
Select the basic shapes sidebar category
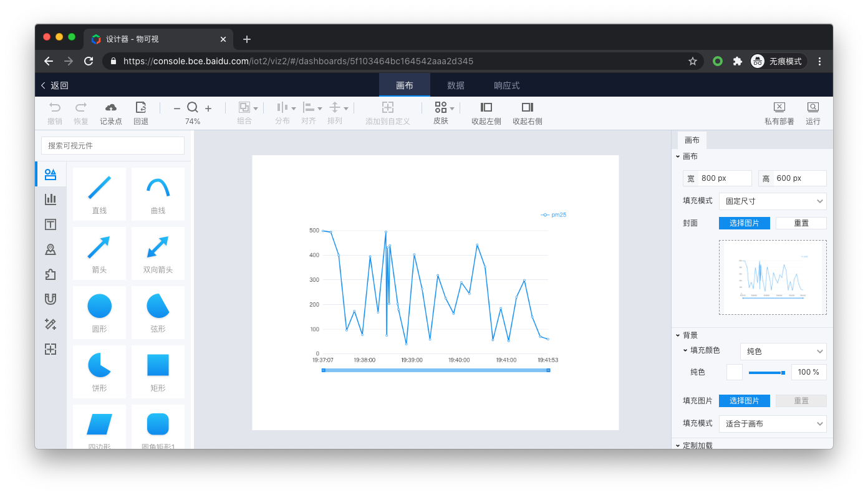point(51,174)
